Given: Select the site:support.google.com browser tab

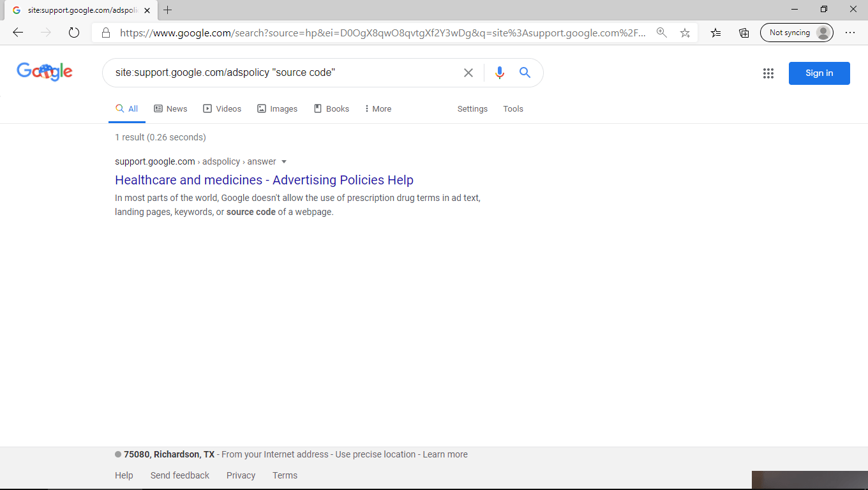Looking at the screenshot, I should tap(77, 10).
